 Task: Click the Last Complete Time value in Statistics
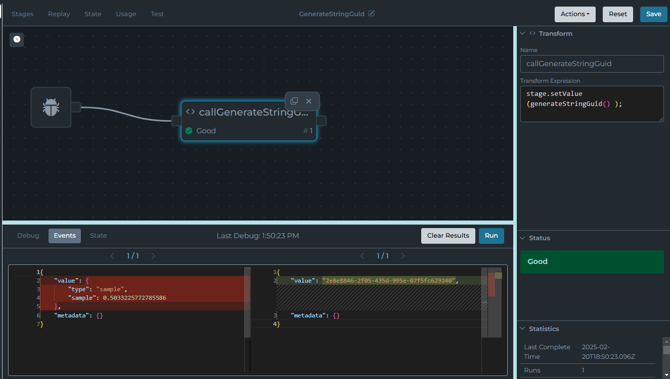pyautogui.click(x=608, y=352)
